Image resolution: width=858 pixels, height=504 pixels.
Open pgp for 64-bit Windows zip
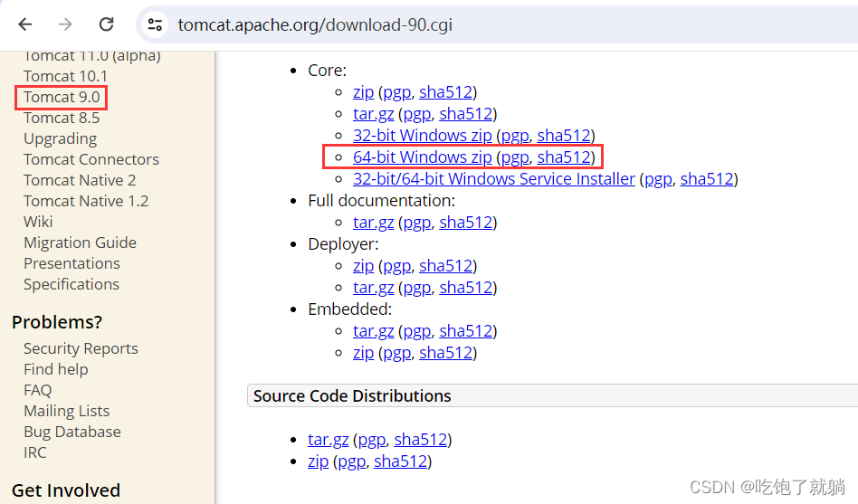coord(516,157)
